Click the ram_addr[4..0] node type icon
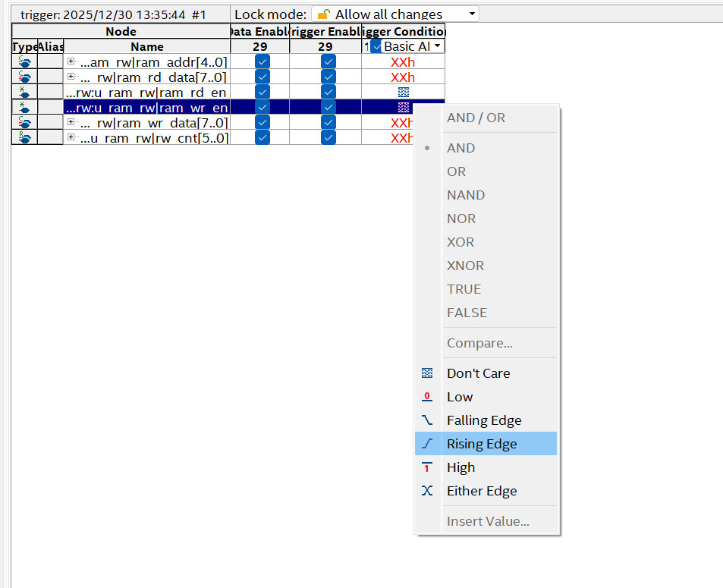This screenshot has width=723, height=588. point(24,61)
